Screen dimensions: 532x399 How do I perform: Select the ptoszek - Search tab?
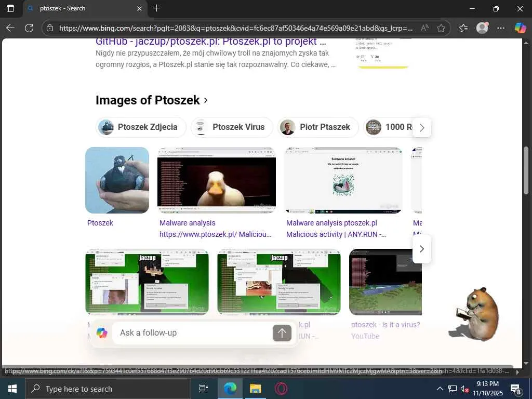click(85, 8)
